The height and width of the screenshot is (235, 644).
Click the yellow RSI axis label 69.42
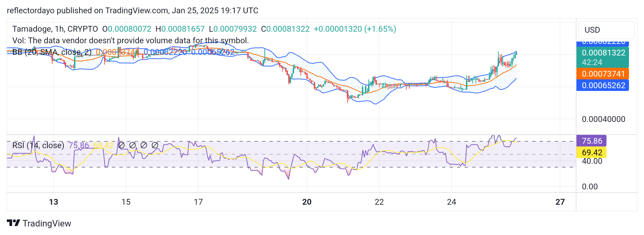(x=591, y=153)
